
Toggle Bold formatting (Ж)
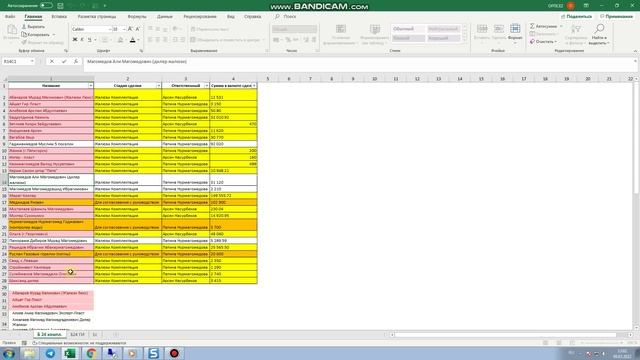pyautogui.click(x=75, y=40)
